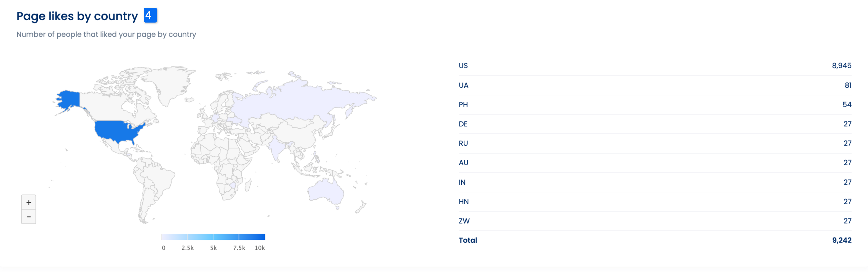Click the ZW country row
This screenshot has height=272, width=868.
point(655,221)
